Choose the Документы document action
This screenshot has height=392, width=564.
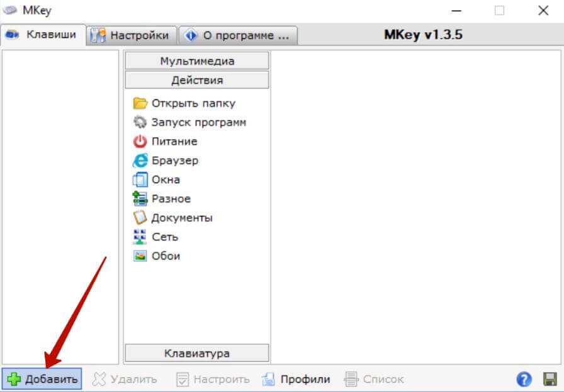[181, 217]
